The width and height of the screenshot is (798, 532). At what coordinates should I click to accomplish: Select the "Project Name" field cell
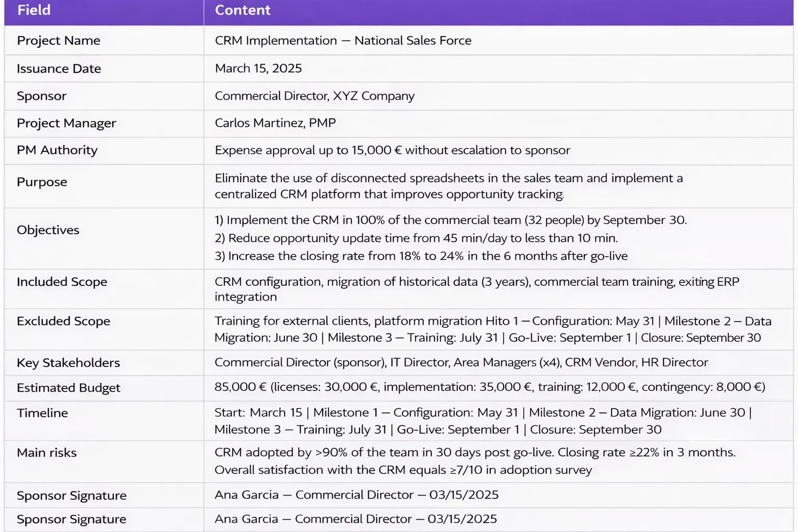[58, 41]
